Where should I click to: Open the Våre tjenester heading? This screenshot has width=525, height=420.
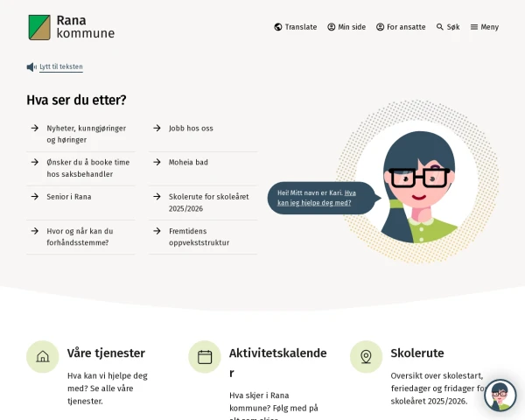point(106,353)
